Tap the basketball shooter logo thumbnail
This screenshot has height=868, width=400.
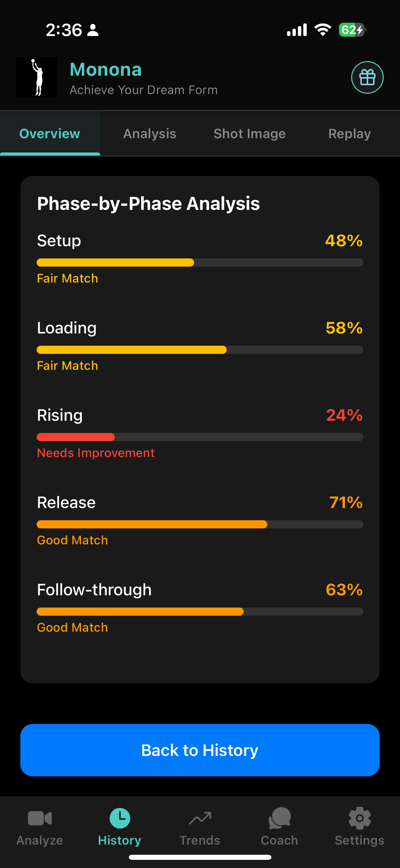click(36, 77)
